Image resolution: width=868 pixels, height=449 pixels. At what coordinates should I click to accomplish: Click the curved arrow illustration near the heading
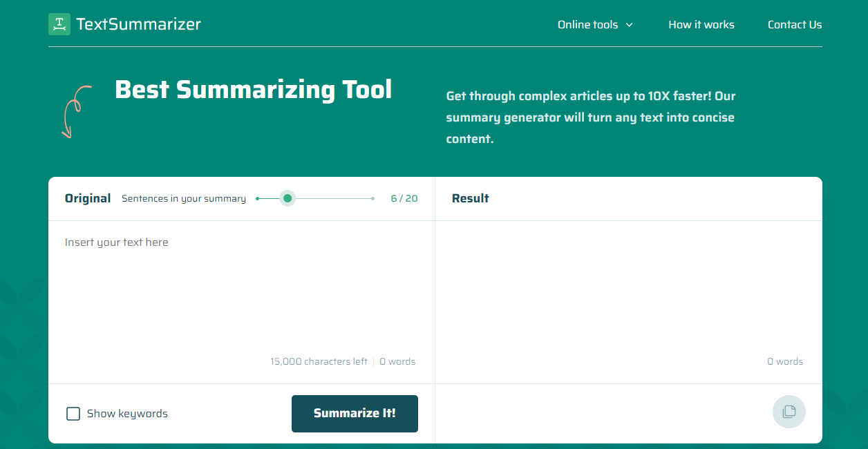pos(78,112)
